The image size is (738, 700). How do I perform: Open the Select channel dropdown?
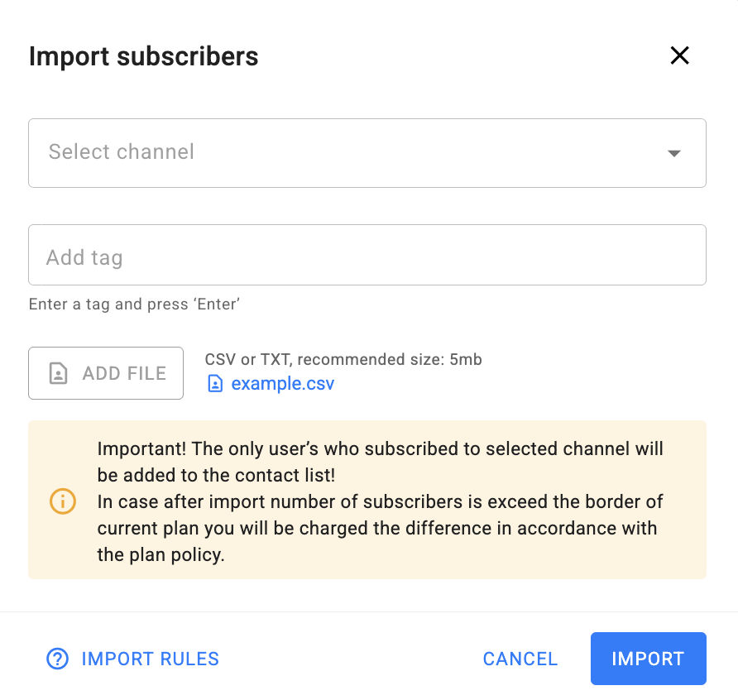point(367,153)
